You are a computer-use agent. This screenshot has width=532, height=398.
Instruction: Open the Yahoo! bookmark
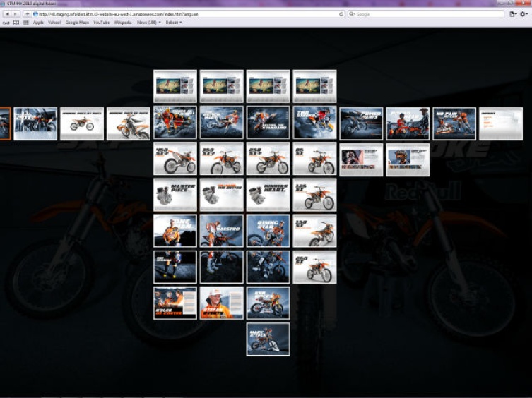click(54, 23)
